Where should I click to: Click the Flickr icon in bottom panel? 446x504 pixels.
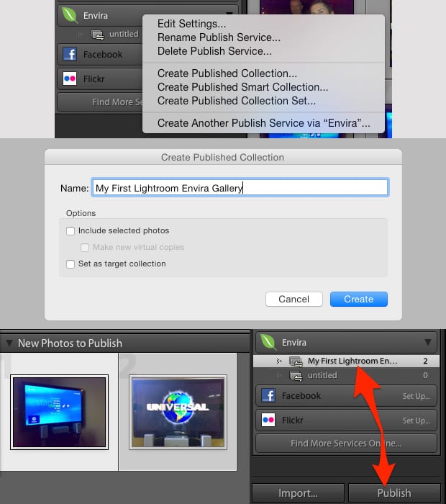tap(268, 420)
